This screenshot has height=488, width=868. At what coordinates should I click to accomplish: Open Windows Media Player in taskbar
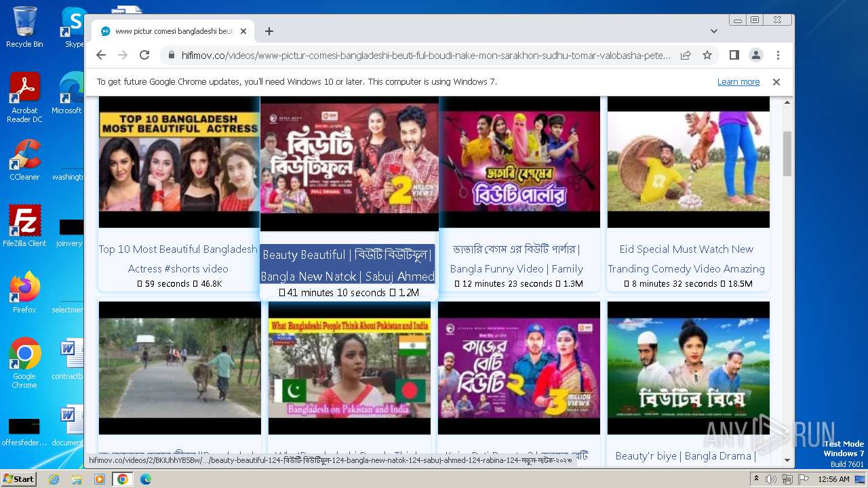click(100, 479)
